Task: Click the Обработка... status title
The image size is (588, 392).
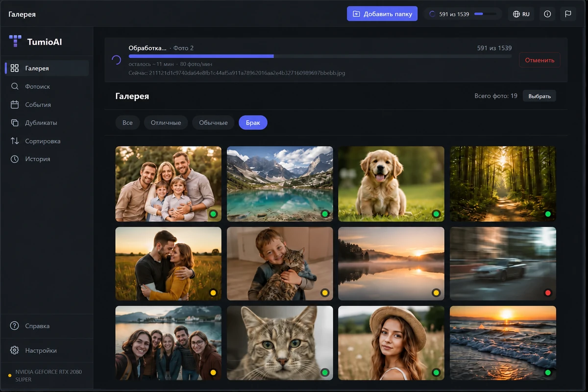Action: pyautogui.click(x=147, y=48)
